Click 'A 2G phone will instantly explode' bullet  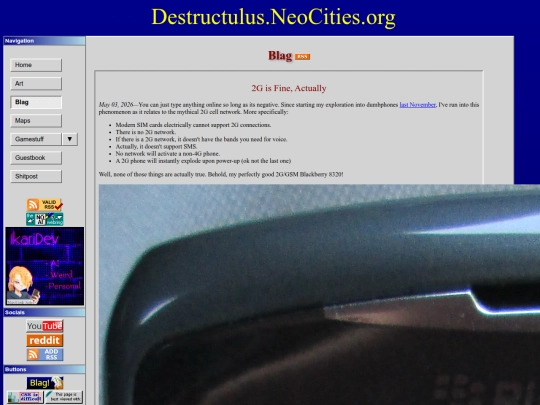[x=203, y=161]
